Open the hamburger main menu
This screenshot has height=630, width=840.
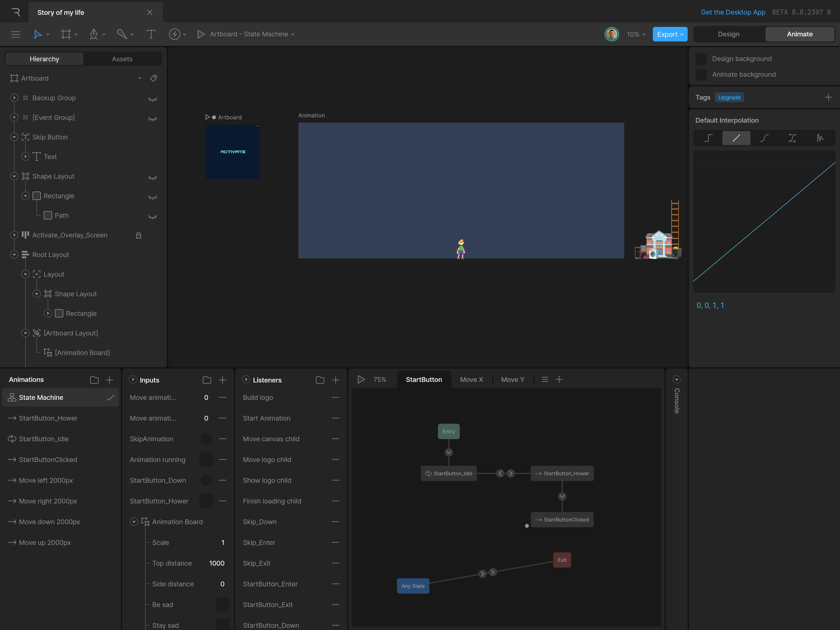(16, 34)
